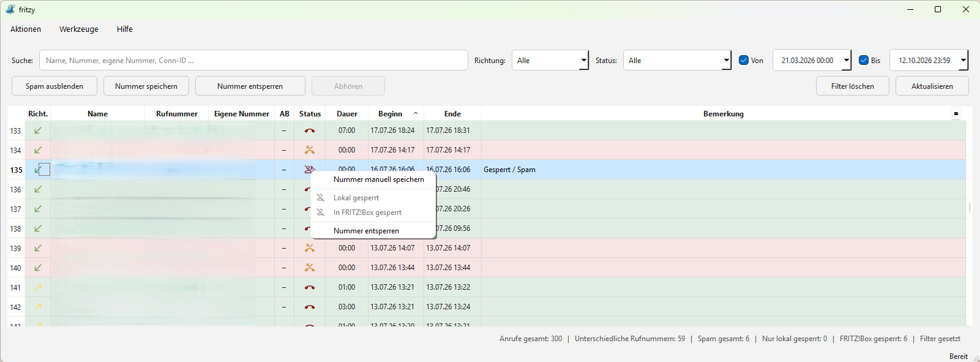This screenshot has width=980, height=362.
Task: Click the incoming call arrow in row 139
Action: tap(38, 248)
